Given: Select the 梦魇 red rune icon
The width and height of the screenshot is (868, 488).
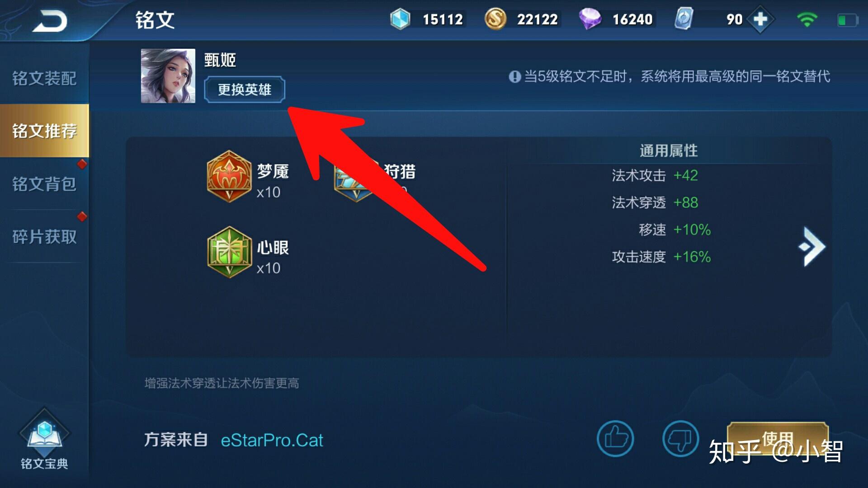Looking at the screenshot, I should (x=229, y=176).
